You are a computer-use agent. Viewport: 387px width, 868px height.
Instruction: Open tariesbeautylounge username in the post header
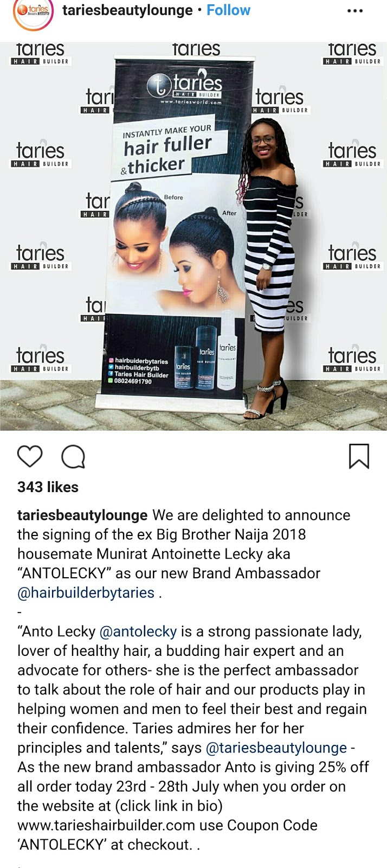click(128, 10)
